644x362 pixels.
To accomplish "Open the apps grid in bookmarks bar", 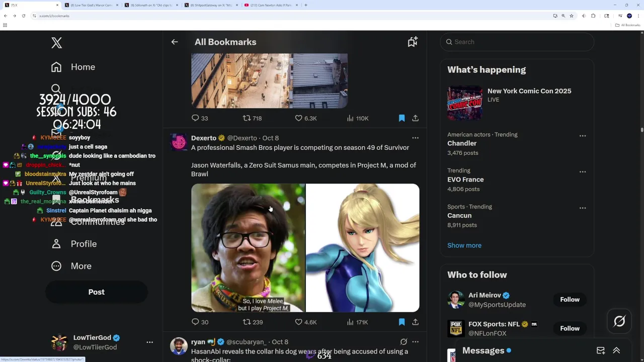I will coord(5,25).
